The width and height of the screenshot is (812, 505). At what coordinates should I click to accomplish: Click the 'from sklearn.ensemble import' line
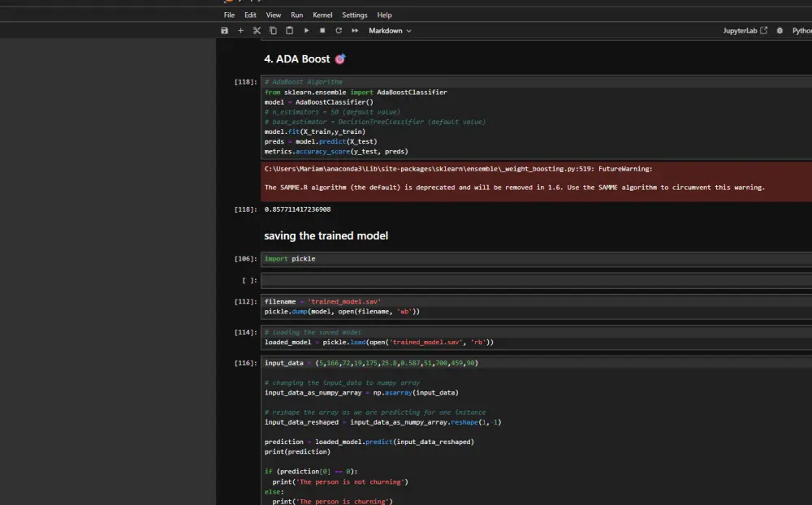[x=356, y=93]
